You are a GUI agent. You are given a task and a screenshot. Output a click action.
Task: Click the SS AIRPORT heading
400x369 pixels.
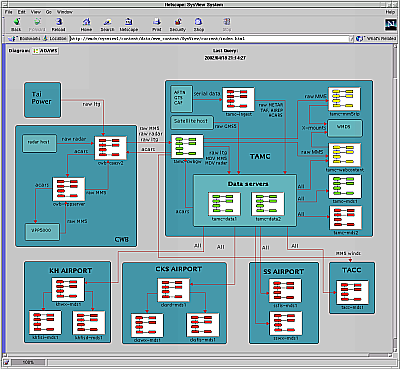(284, 272)
